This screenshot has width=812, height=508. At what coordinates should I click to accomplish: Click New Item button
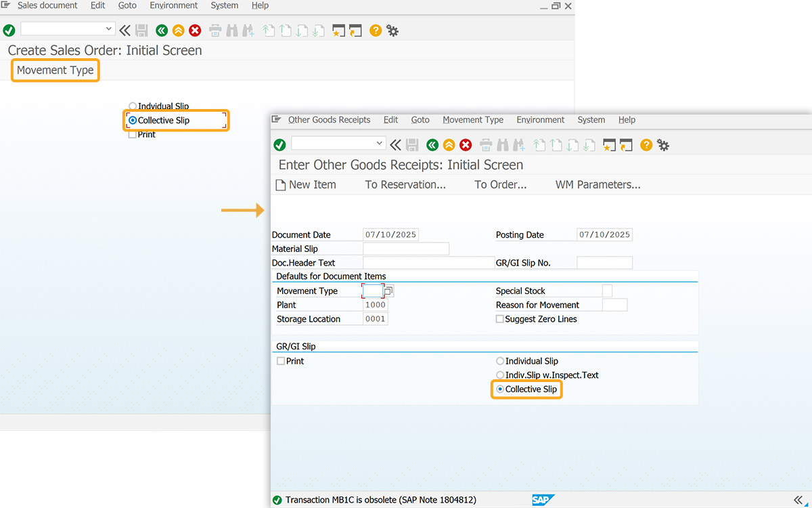pos(306,185)
